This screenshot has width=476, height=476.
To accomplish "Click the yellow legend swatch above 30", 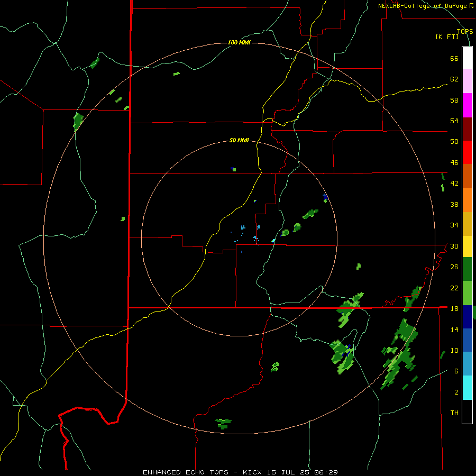I will 467,246.
